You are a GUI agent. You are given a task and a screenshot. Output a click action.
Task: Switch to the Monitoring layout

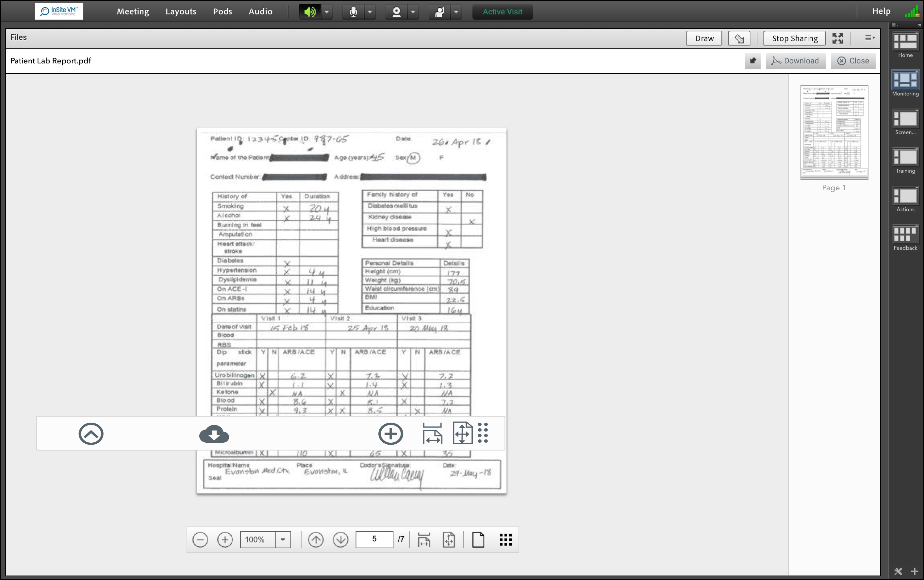pos(905,84)
